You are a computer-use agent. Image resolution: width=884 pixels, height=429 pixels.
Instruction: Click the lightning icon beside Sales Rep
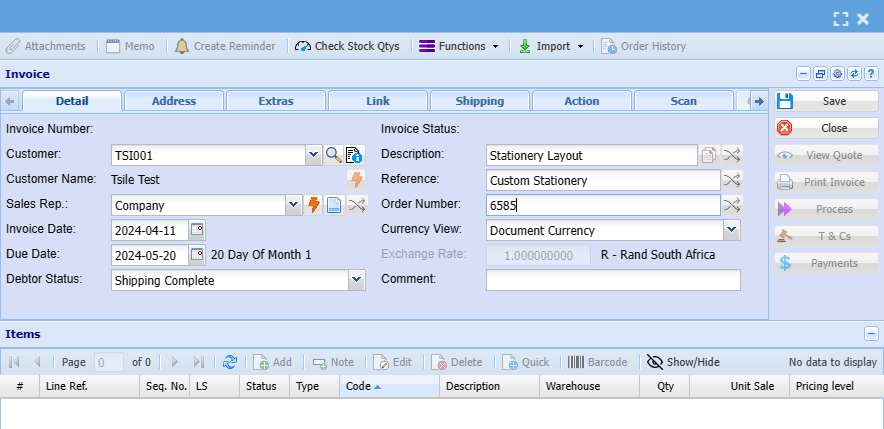point(313,205)
